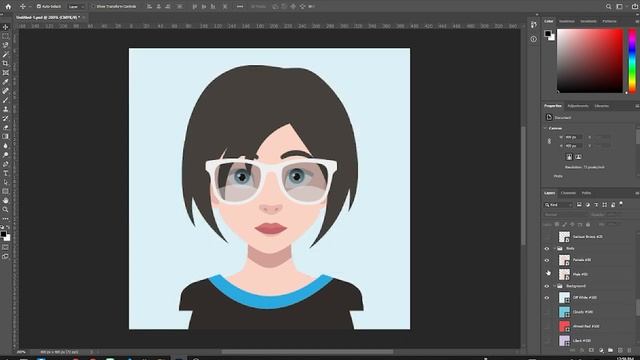Open the layer filter Kind dropdown
Image resolution: width=640 pixels, height=360 pixels.
[559, 205]
